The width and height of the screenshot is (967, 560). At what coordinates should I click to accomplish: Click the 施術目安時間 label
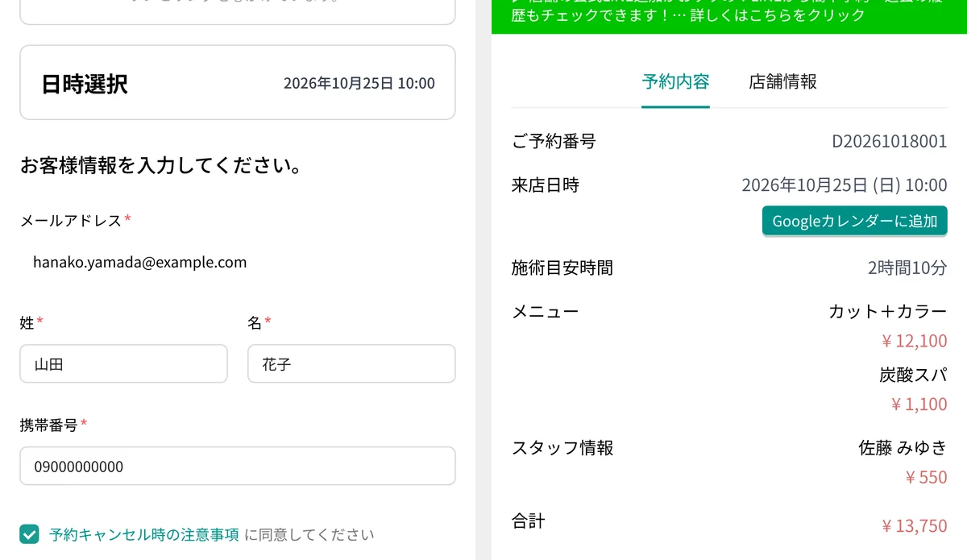pos(562,268)
